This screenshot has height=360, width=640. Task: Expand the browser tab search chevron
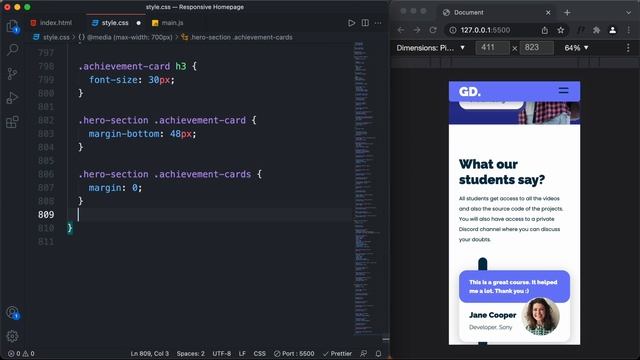(629, 13)
